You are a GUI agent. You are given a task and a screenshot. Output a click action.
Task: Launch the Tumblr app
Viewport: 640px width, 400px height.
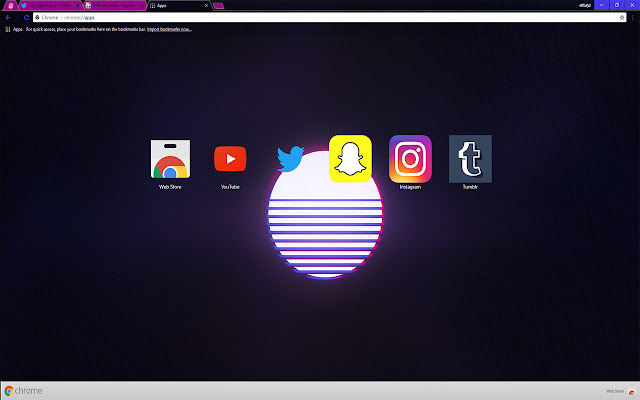coord(470,159)
